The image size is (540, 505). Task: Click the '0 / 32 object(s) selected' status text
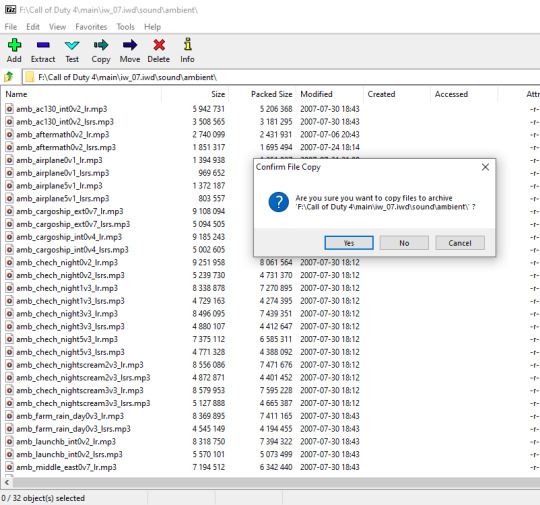43,498
